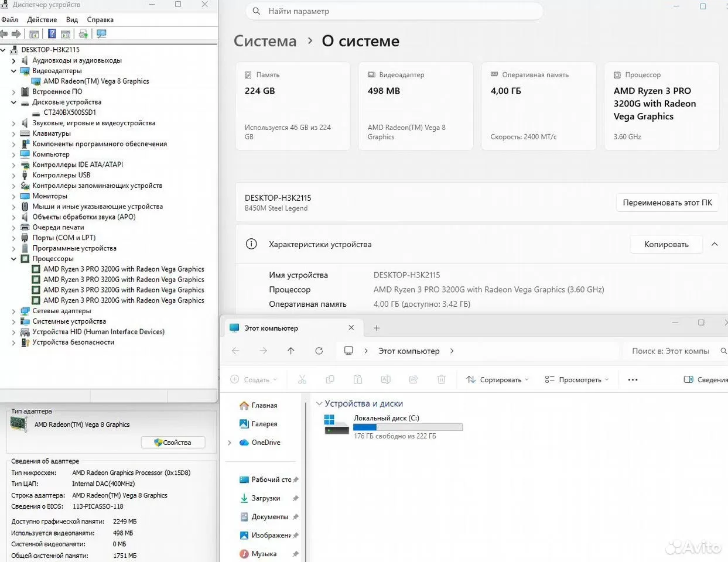Close the Этот компьютер Explorer tab

click(x=351, y=328)
